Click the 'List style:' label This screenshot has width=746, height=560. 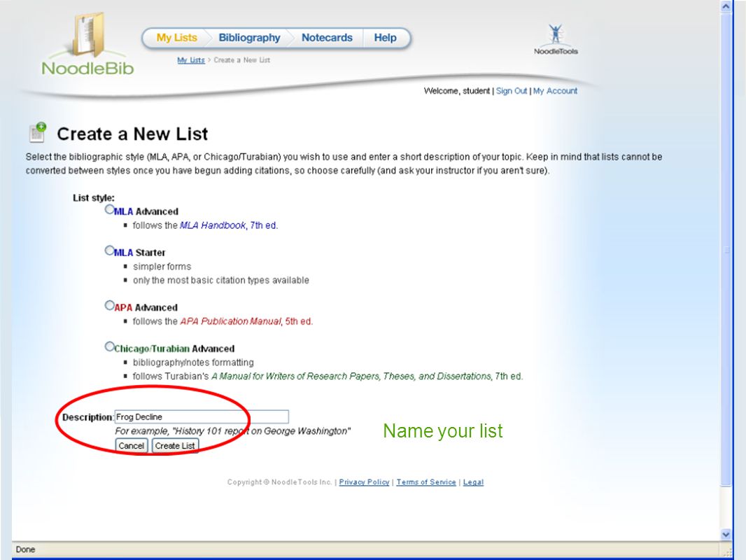point(94,198)
